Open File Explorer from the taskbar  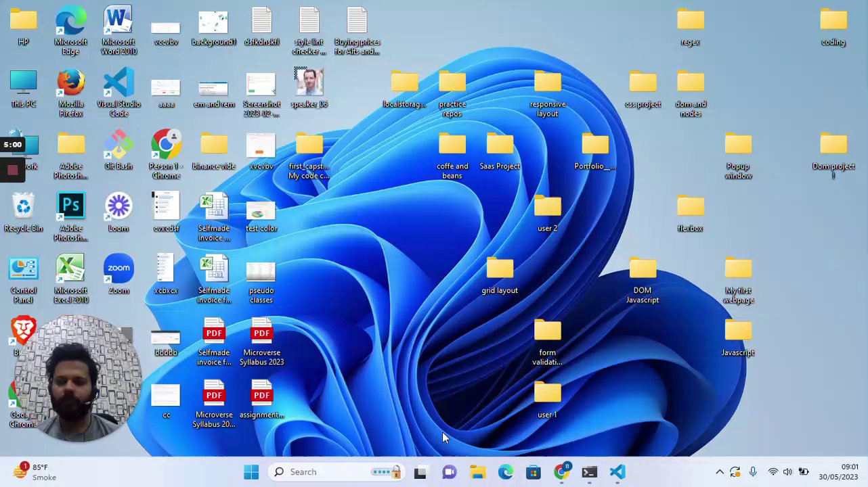coord(477,472)
